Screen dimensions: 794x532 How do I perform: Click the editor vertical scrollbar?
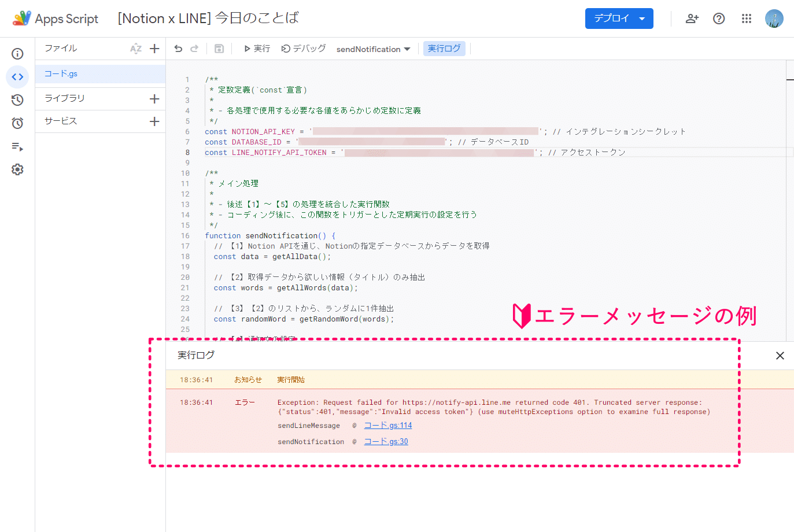[x=790, y=200]
